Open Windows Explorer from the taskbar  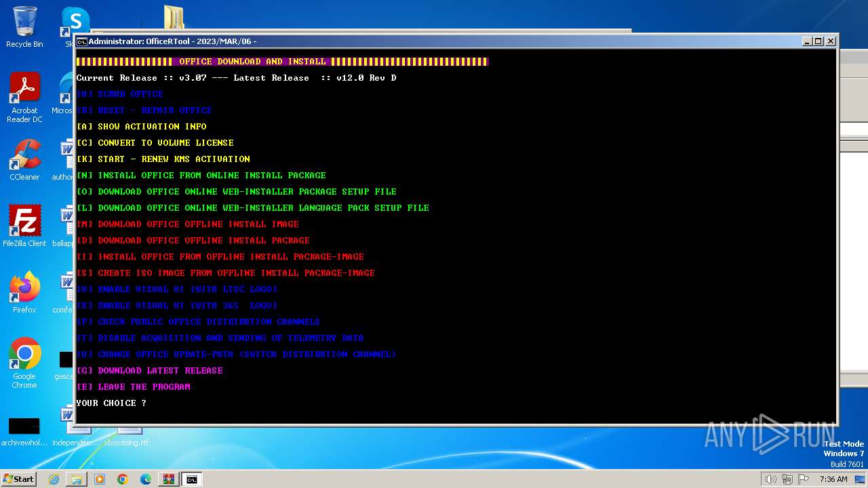(x=77, y=479)
